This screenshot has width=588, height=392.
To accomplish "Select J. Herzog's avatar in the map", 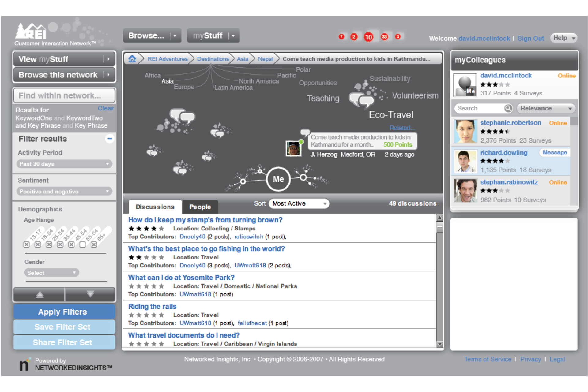I will [x=293, y=148].
